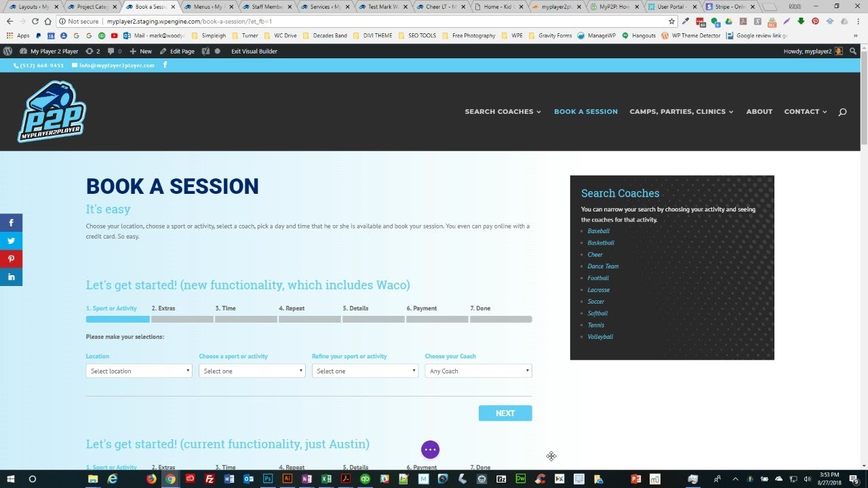
Task: Expand the Search Coaches nav menu
Action: pos(502,112)
